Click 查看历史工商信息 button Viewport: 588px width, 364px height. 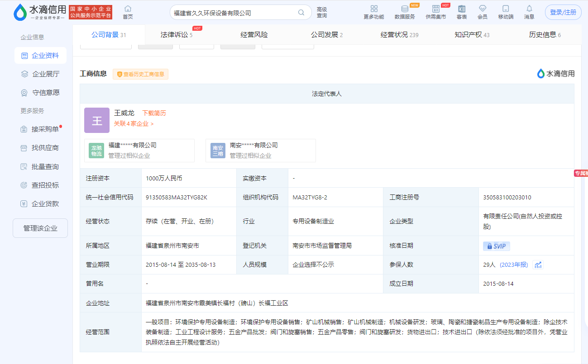coord(140,74)
